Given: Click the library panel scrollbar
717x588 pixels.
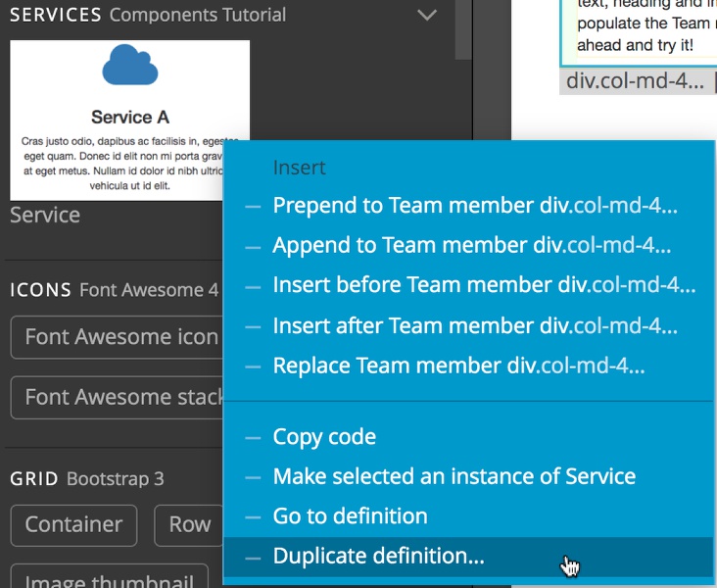Looking at the screenshot, I should tap(463, 29).
